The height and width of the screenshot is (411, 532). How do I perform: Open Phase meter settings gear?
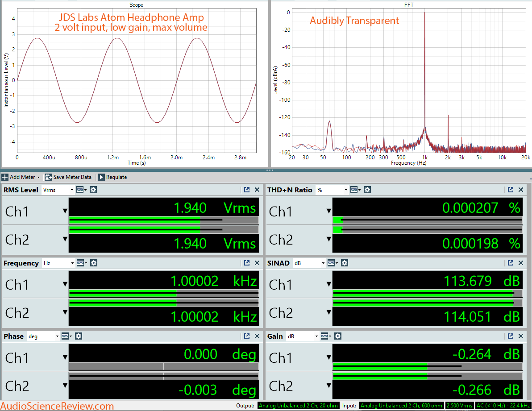click(x=79, y=336)
